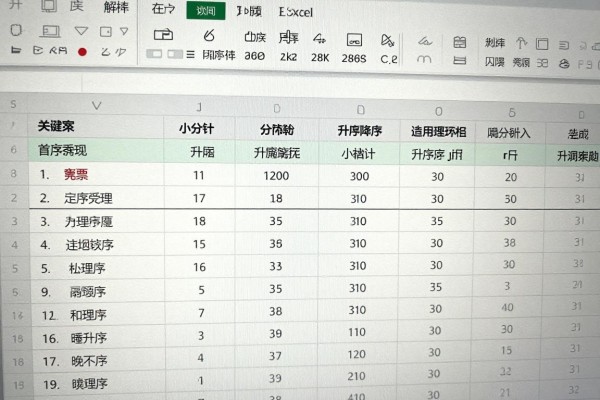The width and height of the screenshot is (600, 400).
Task: Click the curly pen icon above the hamburger lines
Action: point(209,36)
